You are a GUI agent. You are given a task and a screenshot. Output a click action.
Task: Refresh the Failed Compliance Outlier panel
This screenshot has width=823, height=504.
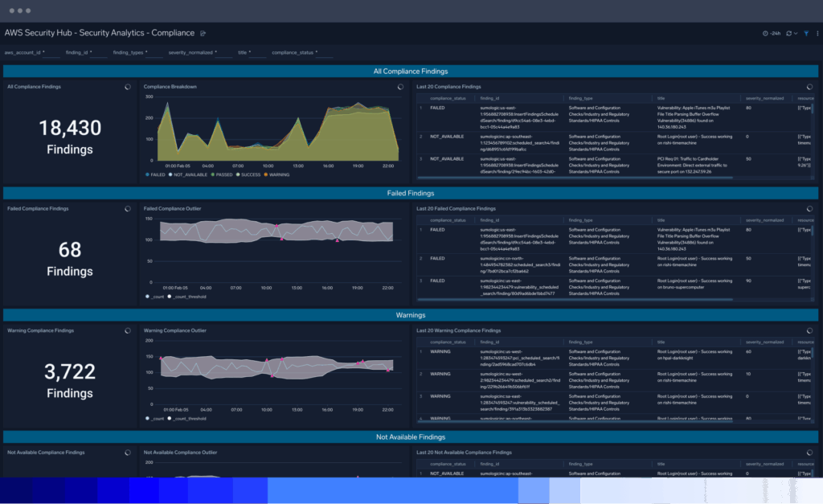[x=401, y=208]
